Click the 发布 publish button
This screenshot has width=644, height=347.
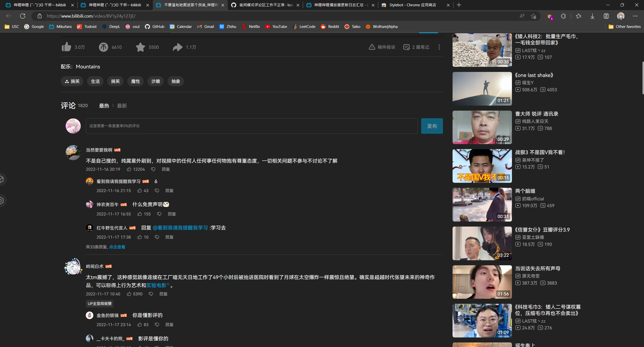[432, 126]
